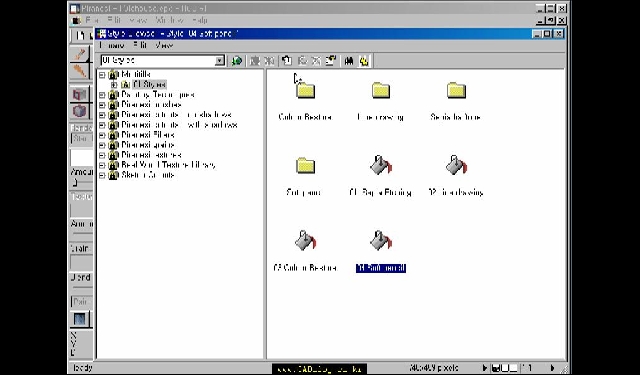Click the left play arrow in the status bar

485,368
